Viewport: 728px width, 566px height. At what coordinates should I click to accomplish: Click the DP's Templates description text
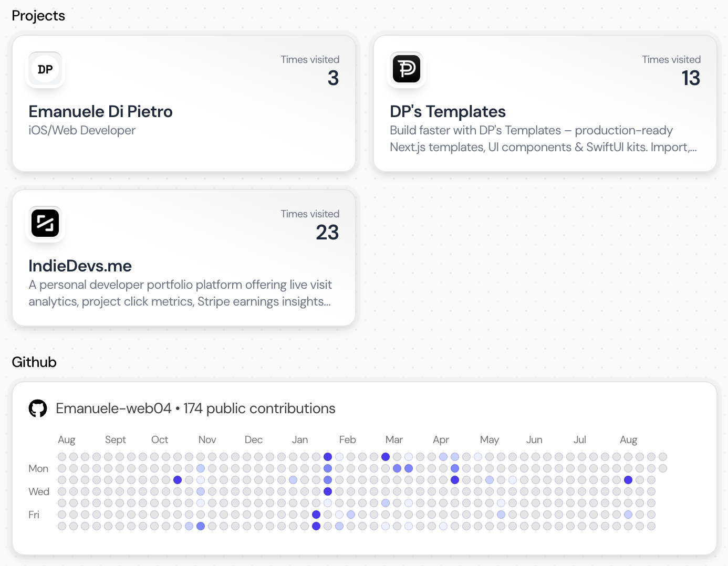(543, 139)
